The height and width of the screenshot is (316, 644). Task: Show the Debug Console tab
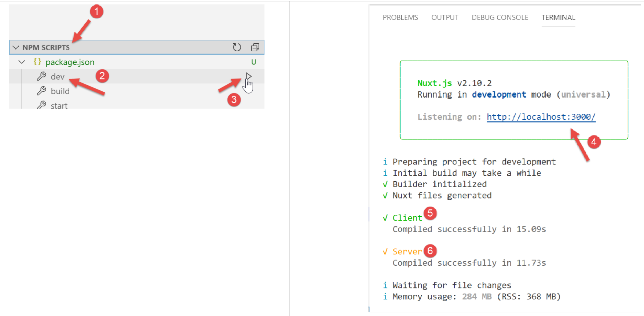click(500, 18)
